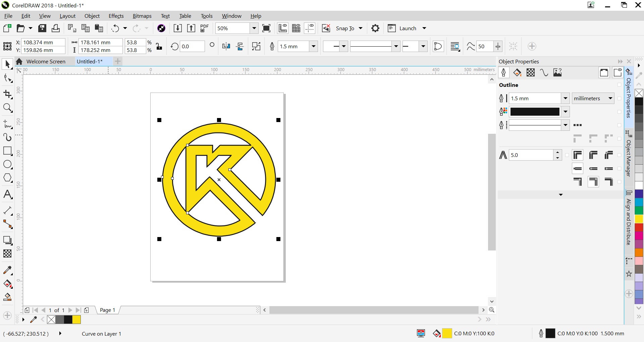Toggle lock ratio padlock
644x342 pixels.
click(x=159, y=46)
